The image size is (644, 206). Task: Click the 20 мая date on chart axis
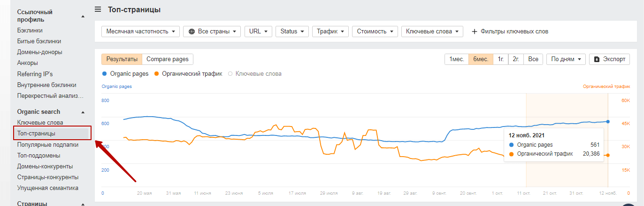[145, 193]
